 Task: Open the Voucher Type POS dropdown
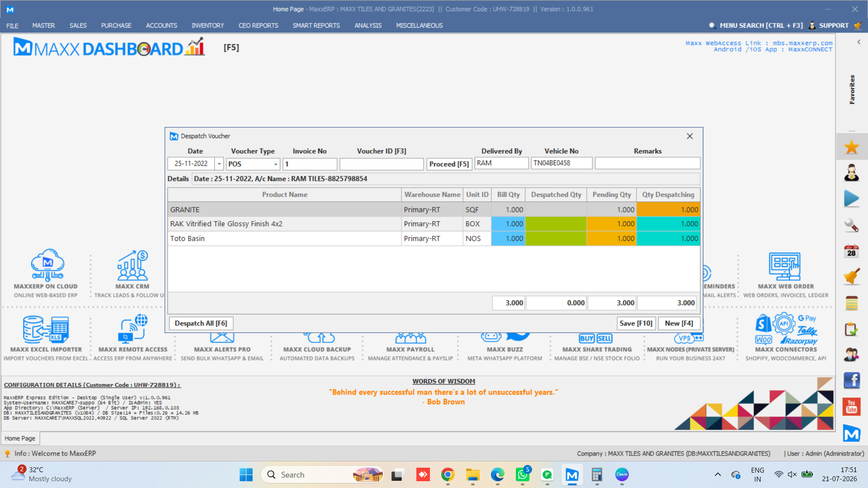tap(275, 164)
